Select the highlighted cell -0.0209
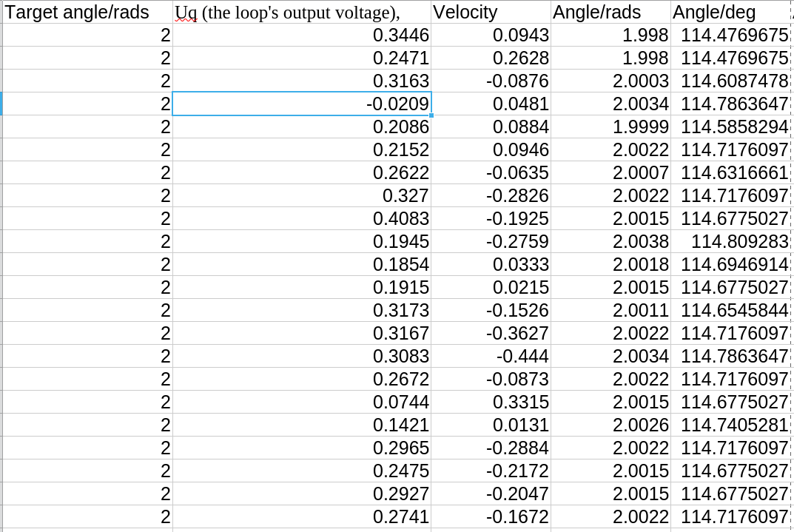 302,104
